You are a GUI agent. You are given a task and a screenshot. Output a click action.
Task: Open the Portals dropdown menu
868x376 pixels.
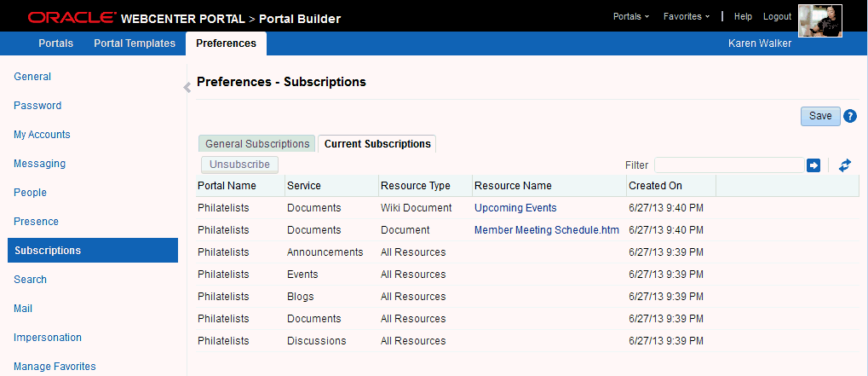(x=631, y=16)
